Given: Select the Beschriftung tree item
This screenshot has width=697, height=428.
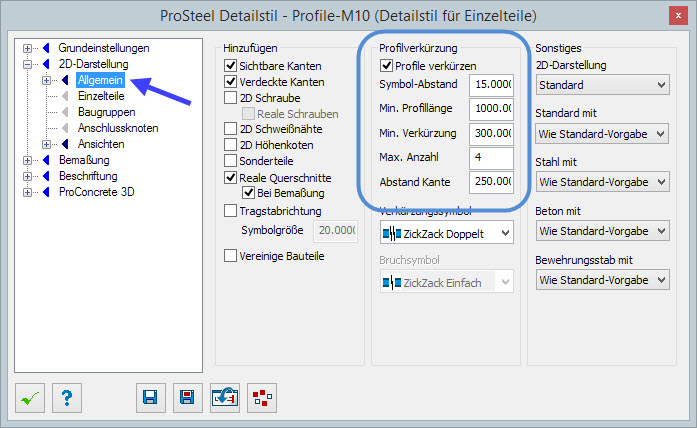Looking at the screenshot, I should (88, 176).
